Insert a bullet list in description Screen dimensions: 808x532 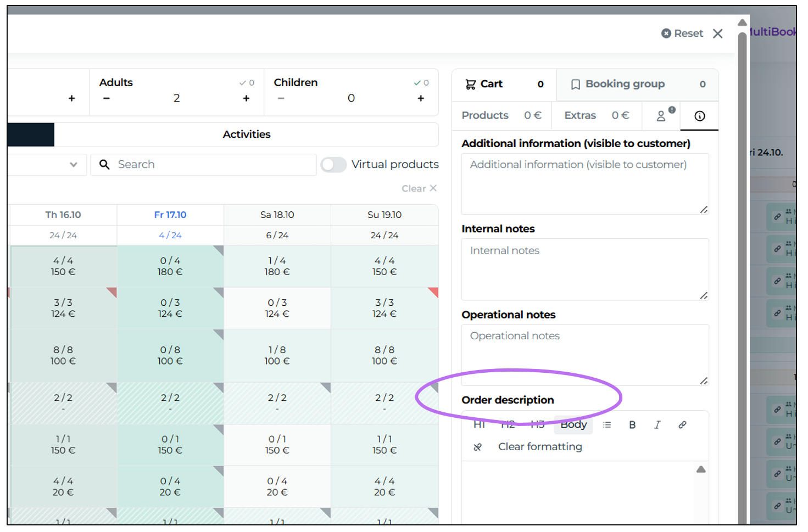click(607, 425)
